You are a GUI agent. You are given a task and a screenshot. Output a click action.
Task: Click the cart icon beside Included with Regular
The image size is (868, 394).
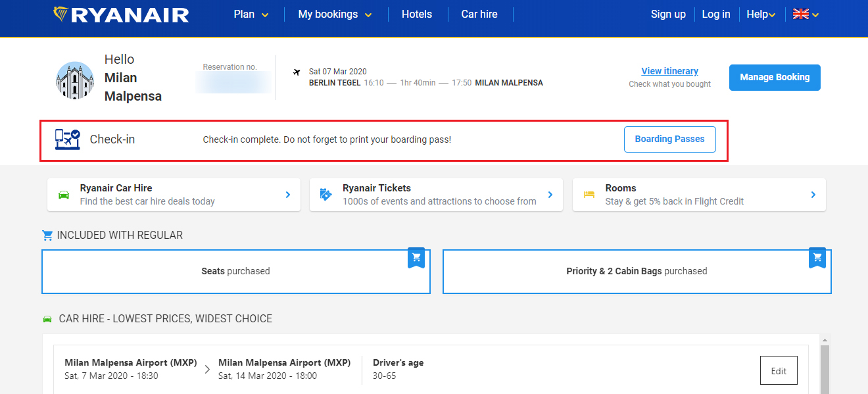pyautogui.click(x=47, y=235)
